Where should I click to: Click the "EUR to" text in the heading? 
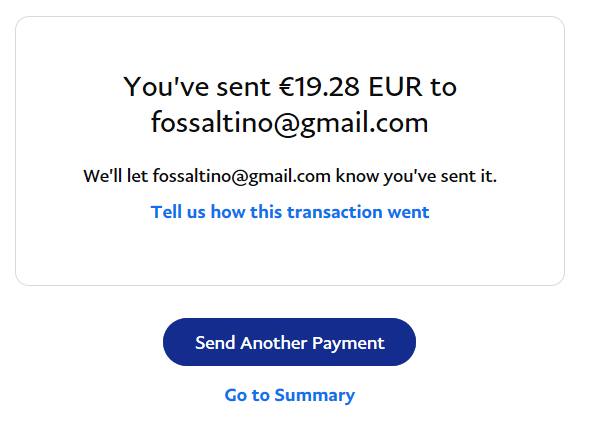click(x=412, y=86)
